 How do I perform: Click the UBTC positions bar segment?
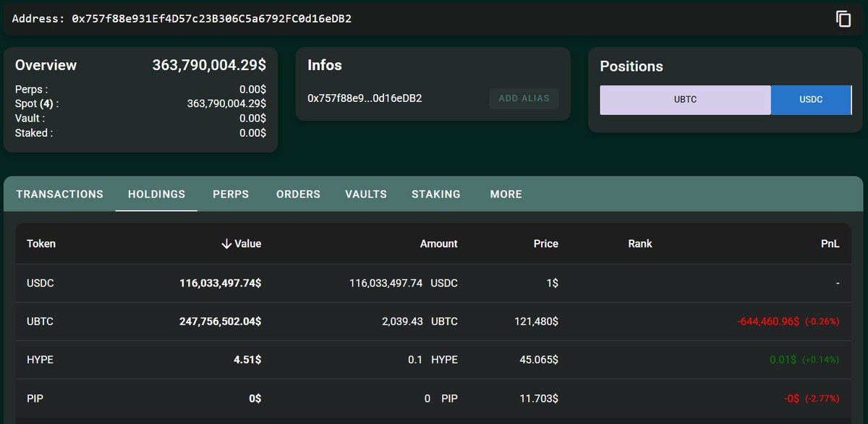[x=685, y=100]
